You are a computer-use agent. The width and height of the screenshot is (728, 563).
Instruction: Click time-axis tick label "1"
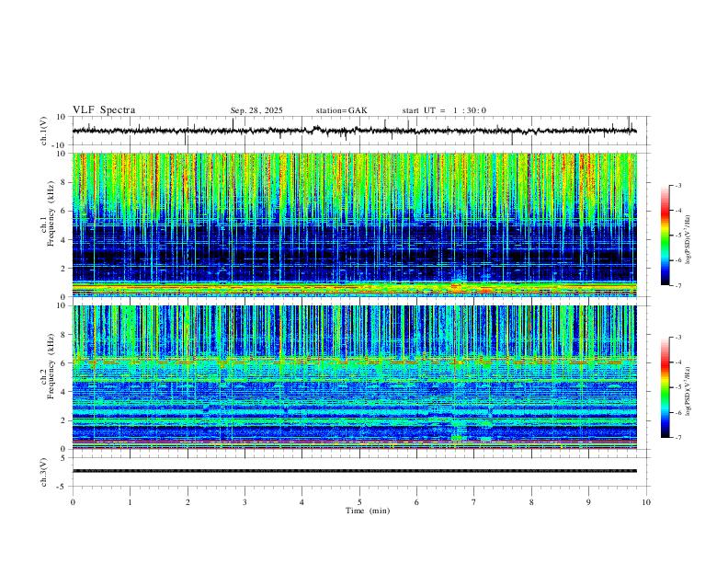pyautogui.click(x=130, y=502)
